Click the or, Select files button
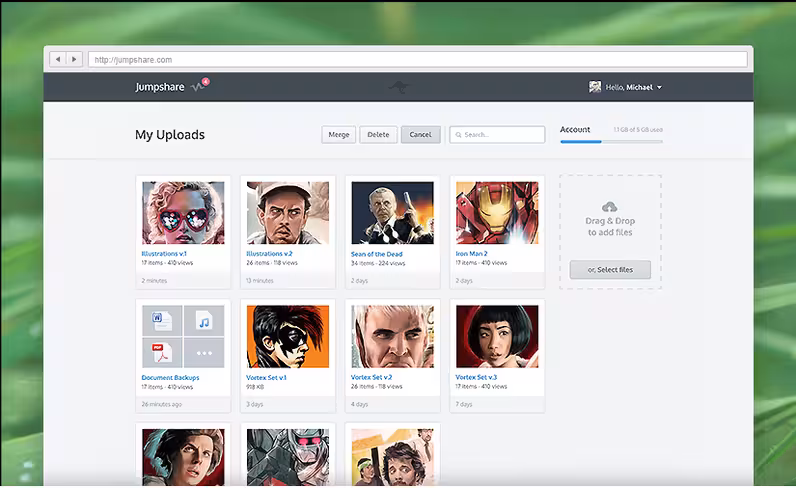 tap(610, 270)
